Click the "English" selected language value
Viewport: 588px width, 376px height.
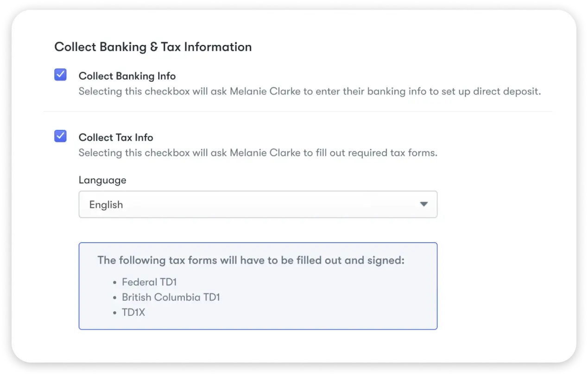(106, 205)
